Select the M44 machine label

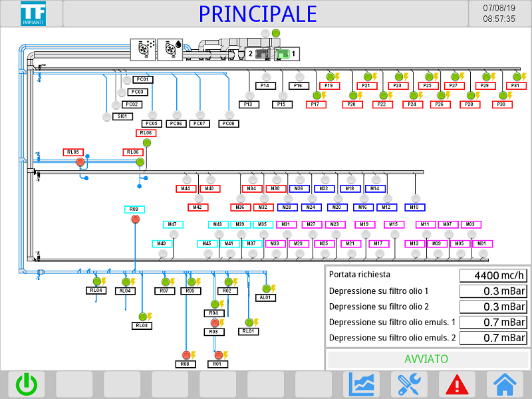186,189
